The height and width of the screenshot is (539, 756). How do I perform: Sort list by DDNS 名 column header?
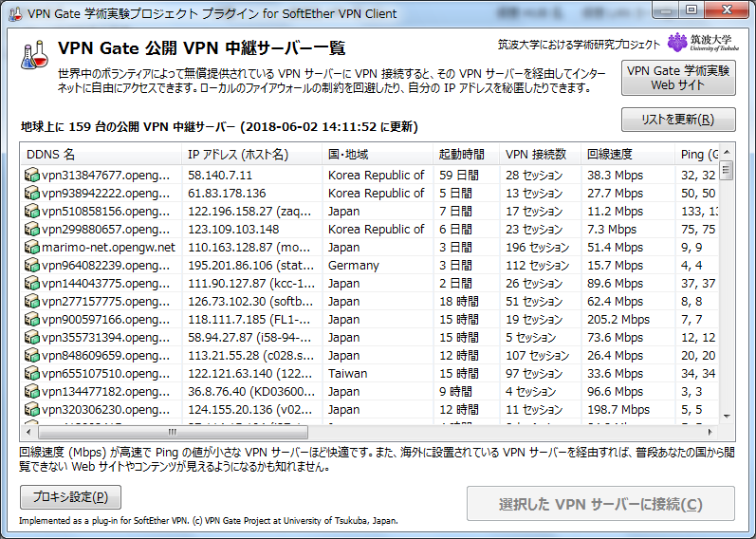point(100,155)
